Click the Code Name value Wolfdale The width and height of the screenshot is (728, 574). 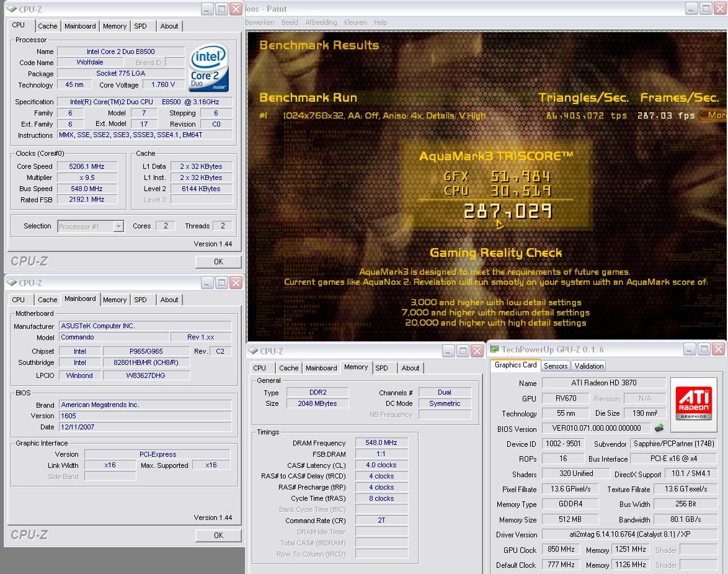pyautogui.click(x=90, y=62)
